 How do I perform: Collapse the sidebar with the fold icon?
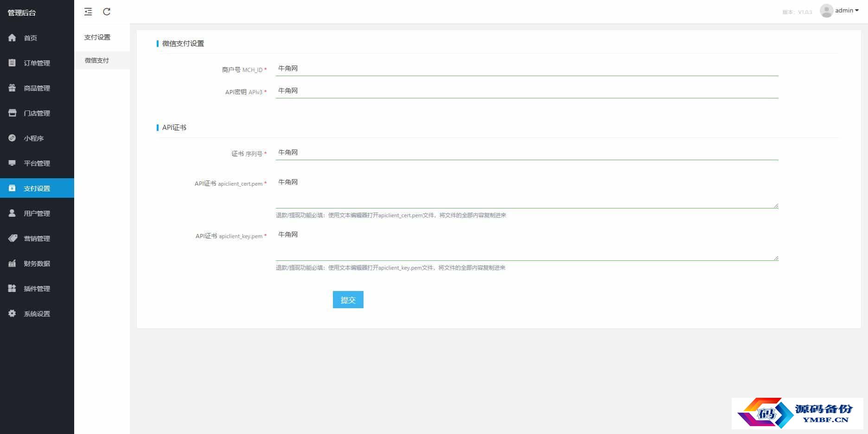[88, 12]
